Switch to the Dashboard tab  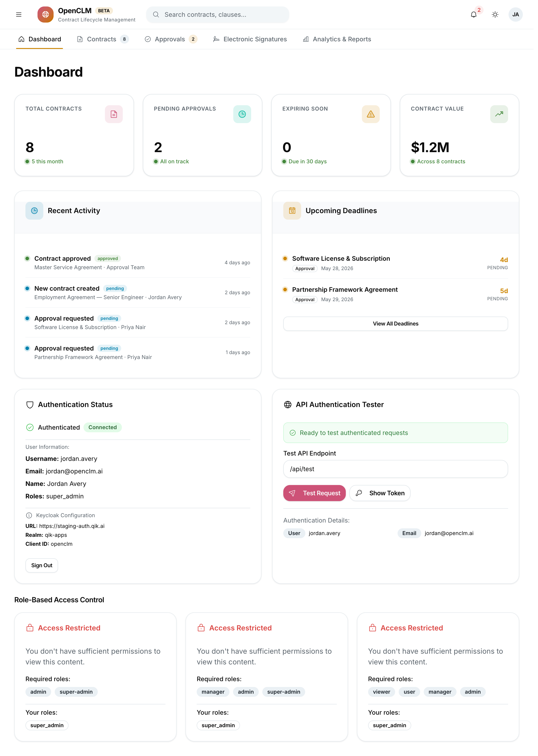(40, 40)
